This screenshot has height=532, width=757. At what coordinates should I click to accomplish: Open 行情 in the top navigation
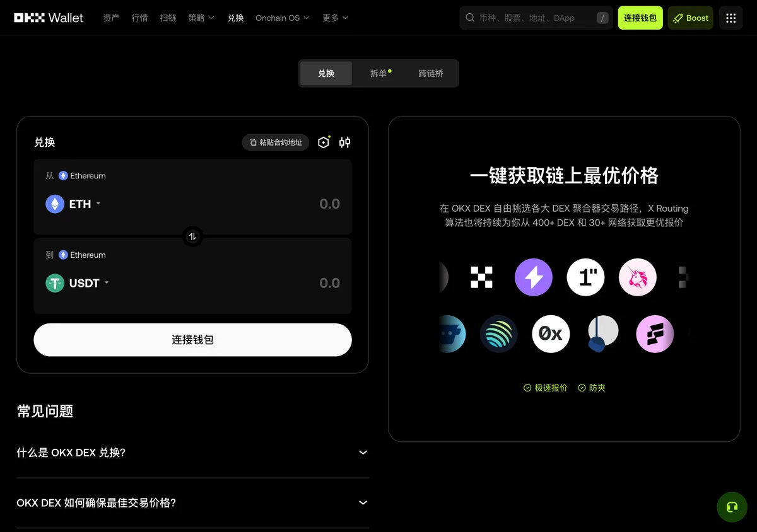pyautogui.click(x=139, y=18)
